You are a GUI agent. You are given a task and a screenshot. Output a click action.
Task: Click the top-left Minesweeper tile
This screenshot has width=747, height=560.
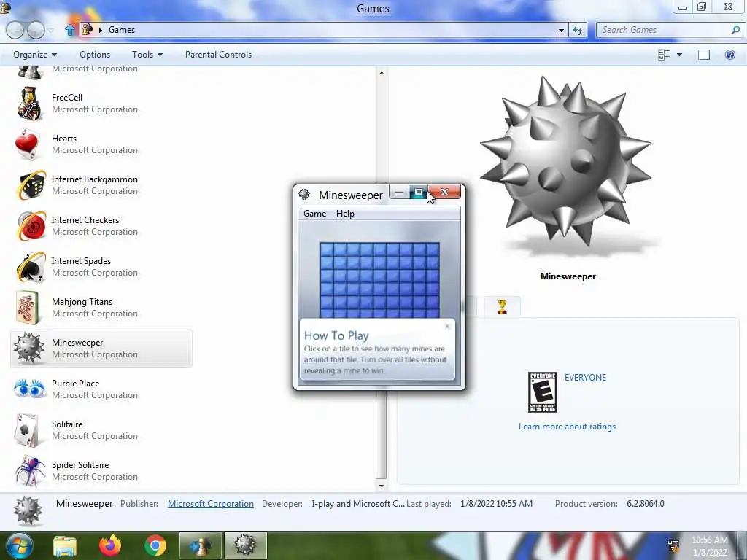(x=326, y=249)
